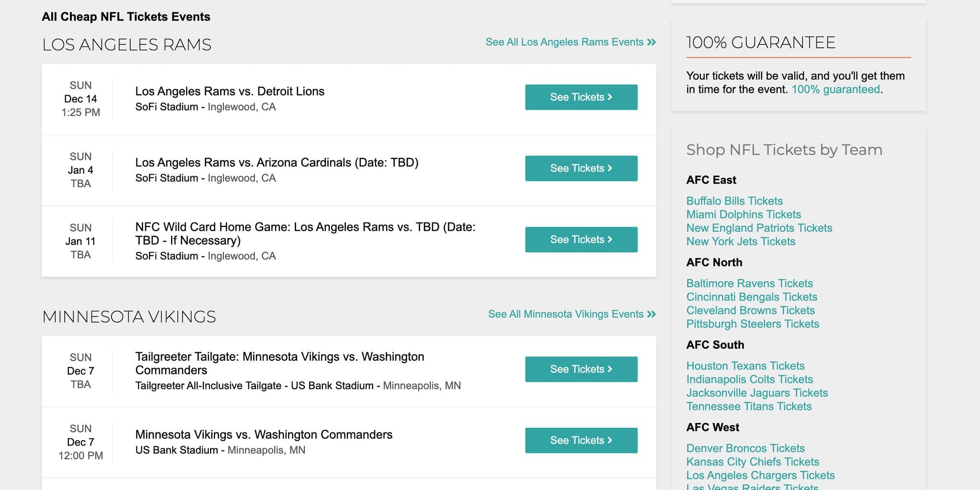980x490 pixels.
Task: Click the arrow icon in the Tailgreeter See Tickets button
Action: point(608,369)
